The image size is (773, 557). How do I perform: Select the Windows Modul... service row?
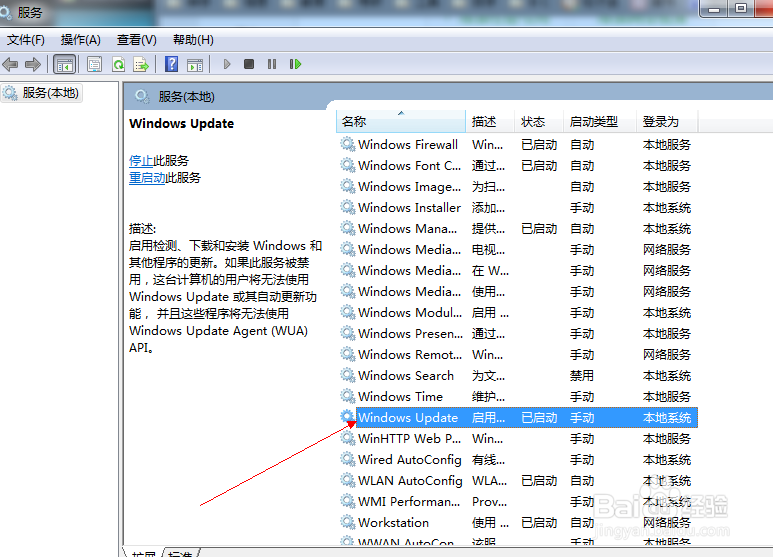517,313
